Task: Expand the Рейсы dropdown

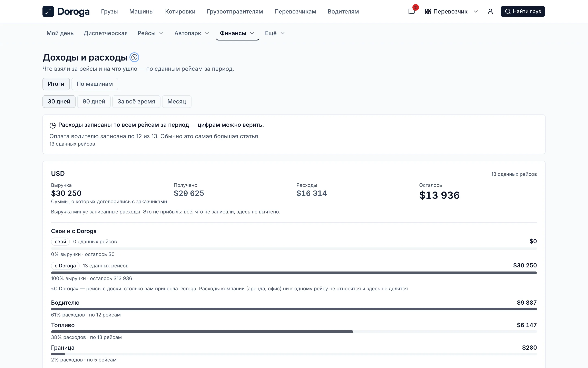Action: coord(150,33)
